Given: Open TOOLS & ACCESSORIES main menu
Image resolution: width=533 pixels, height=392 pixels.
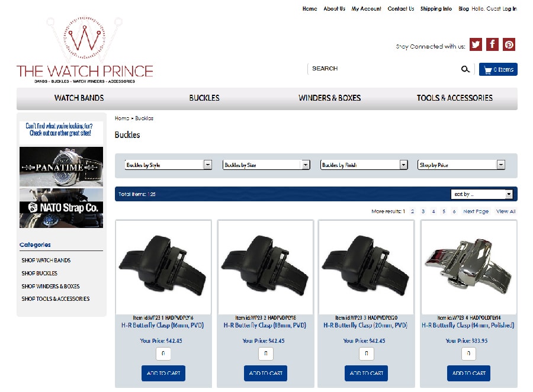Looking at the screenshot, I should 454,98.
